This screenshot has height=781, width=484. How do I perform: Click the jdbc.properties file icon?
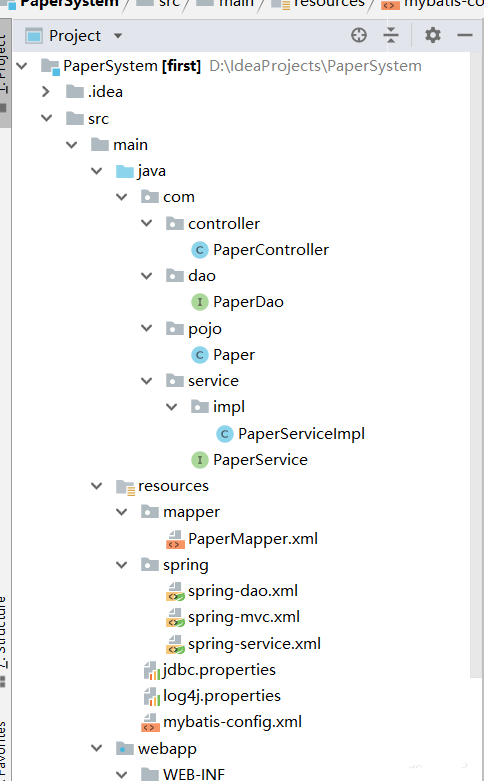pyautogui.click(x=151, y=670)
